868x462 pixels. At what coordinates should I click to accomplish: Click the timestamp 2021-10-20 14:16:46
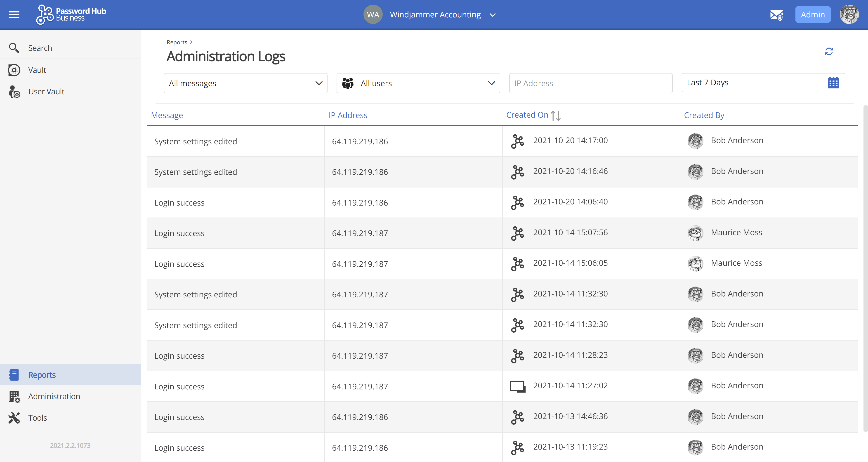point(570,171)
